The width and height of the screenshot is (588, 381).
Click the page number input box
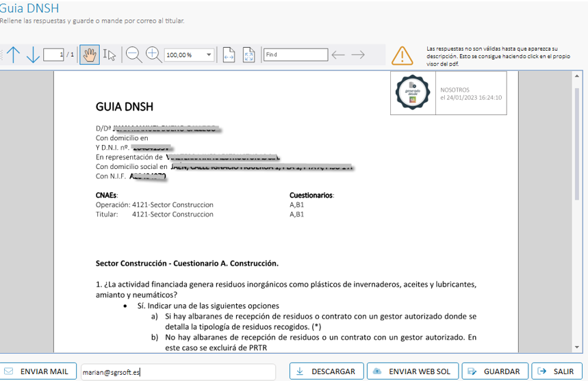coord(53,55)
